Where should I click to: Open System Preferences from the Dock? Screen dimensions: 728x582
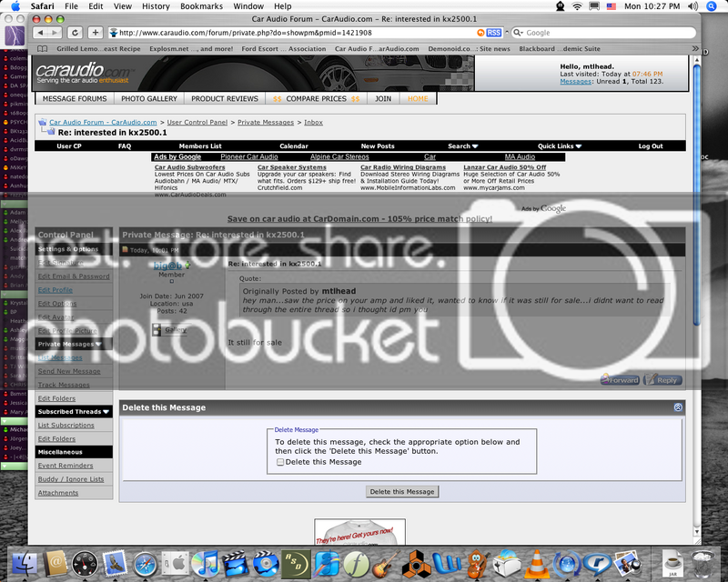click(x=176, y=564)
